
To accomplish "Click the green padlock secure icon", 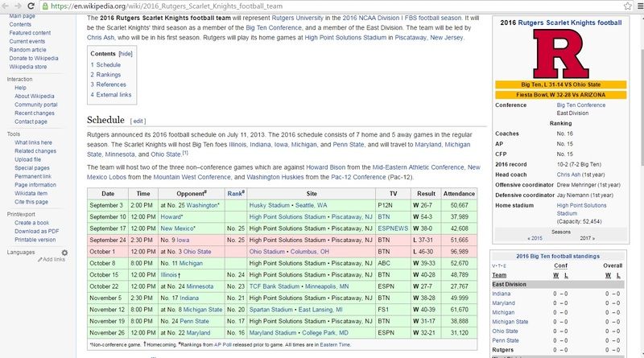I will (x=45, y=6).
